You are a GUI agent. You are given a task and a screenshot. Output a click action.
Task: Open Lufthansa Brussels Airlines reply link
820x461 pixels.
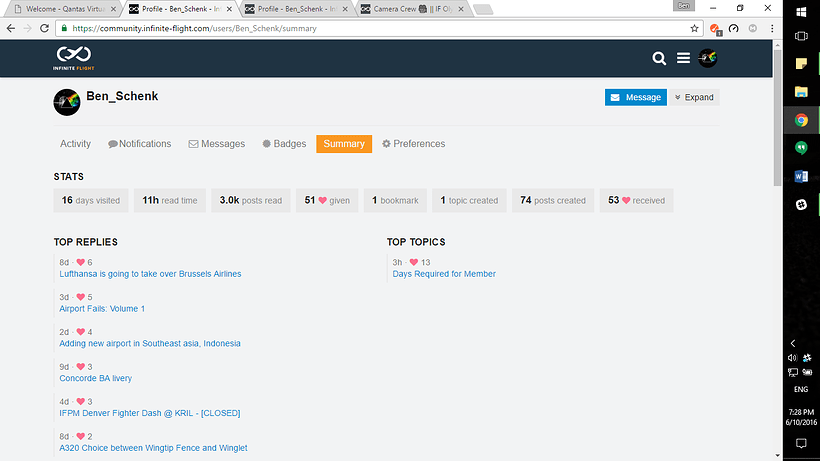150,274
